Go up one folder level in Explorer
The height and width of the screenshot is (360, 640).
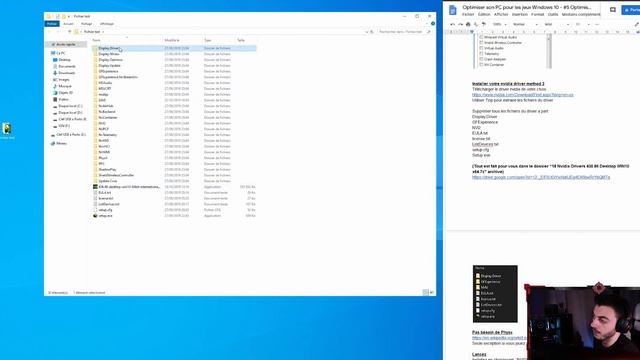(x=69, y=31)
